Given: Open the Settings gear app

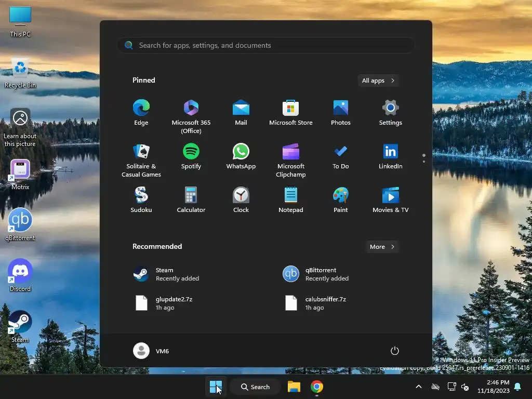Looking at the screenshot, I should (x=391, y=113).
